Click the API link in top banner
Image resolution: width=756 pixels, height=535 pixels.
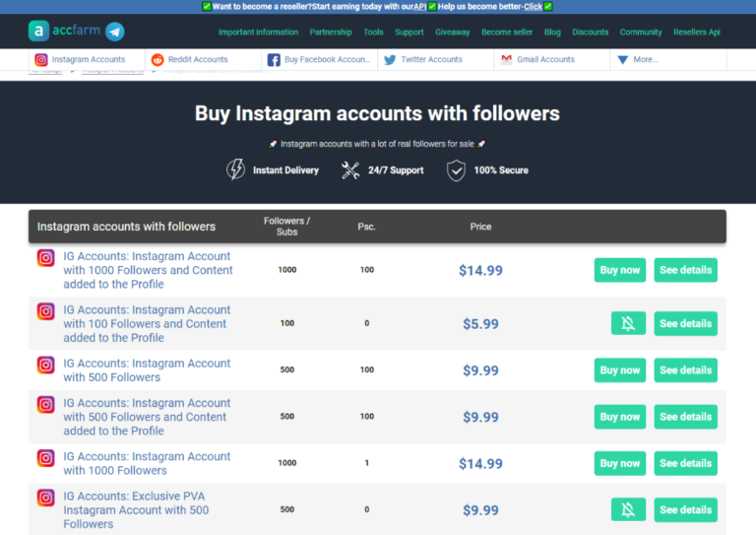click(420, 7)
